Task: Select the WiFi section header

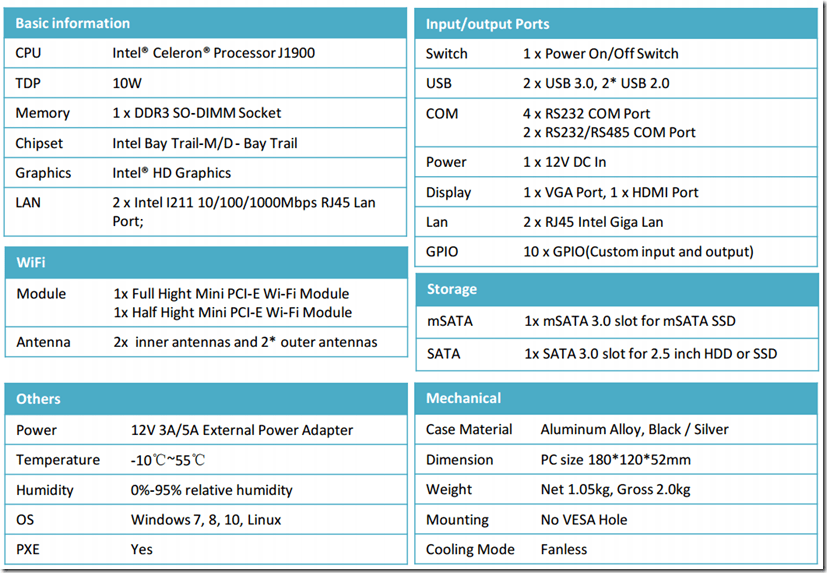Action: [32, 263]
